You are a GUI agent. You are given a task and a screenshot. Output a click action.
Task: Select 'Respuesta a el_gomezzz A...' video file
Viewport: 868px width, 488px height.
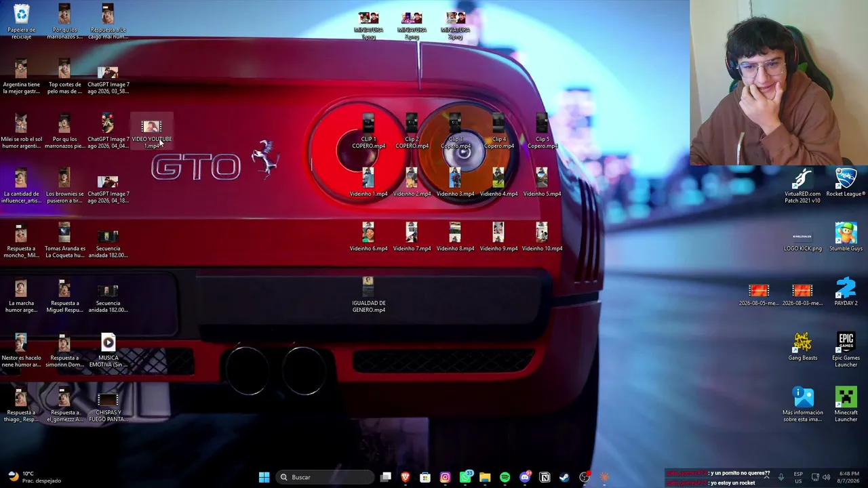[x=64, y=405]
